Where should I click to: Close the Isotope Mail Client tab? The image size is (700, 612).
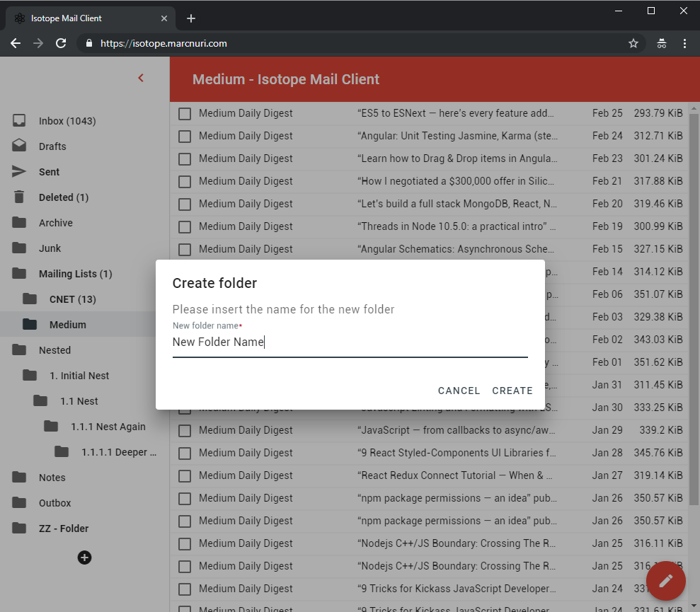163,18
